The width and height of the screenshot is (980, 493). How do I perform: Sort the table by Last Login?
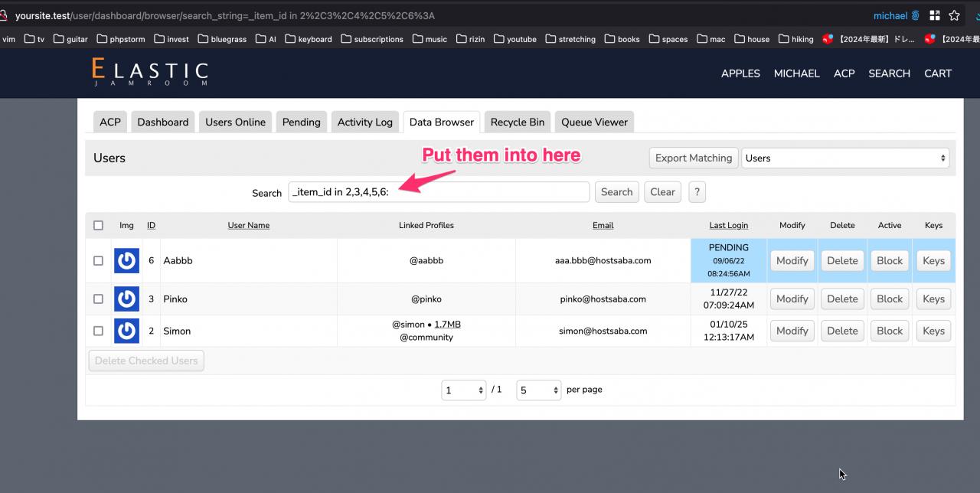(728, 225)
